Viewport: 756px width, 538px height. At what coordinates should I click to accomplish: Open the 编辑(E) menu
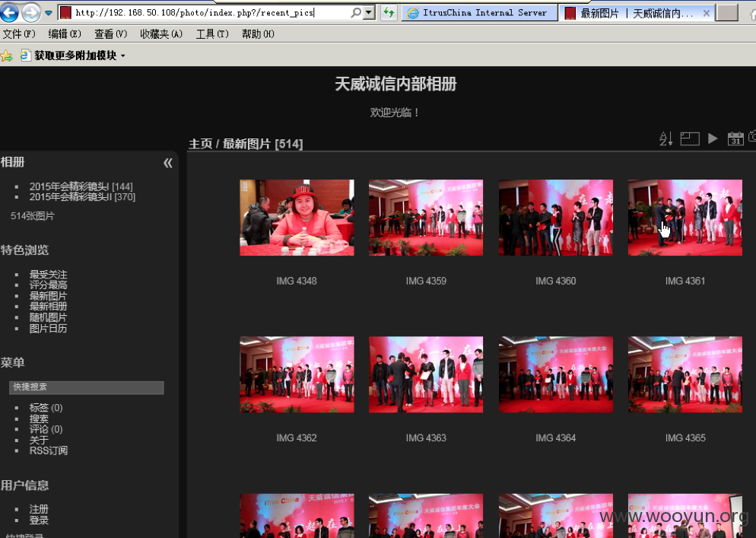[65, 33]
